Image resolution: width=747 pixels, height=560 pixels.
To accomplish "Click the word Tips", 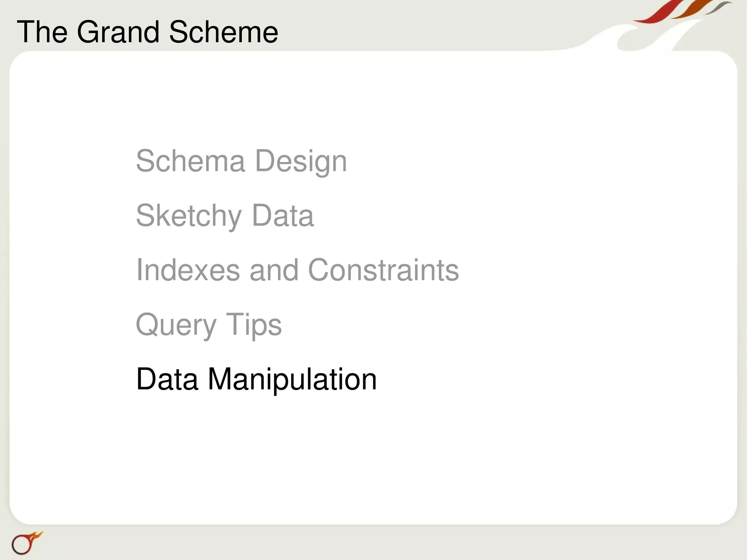I will [253, 324].
